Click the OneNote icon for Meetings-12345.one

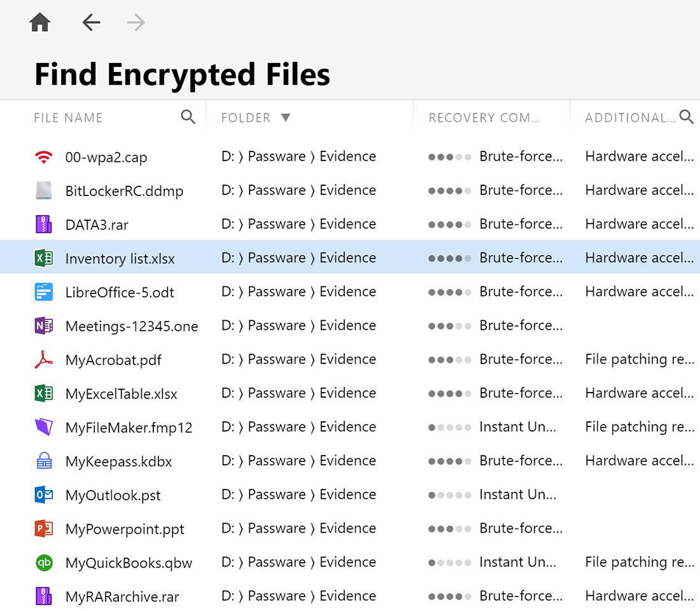point(43,327)
